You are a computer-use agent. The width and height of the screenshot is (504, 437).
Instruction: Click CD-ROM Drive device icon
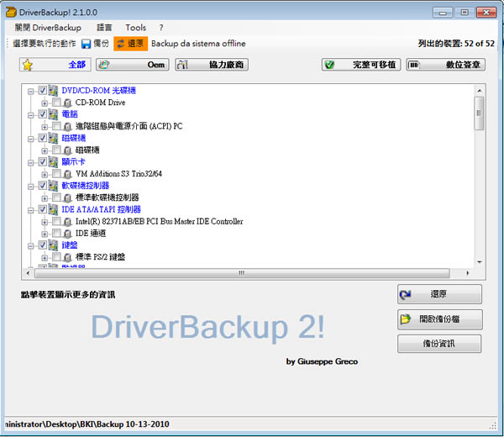coord(67,103)
